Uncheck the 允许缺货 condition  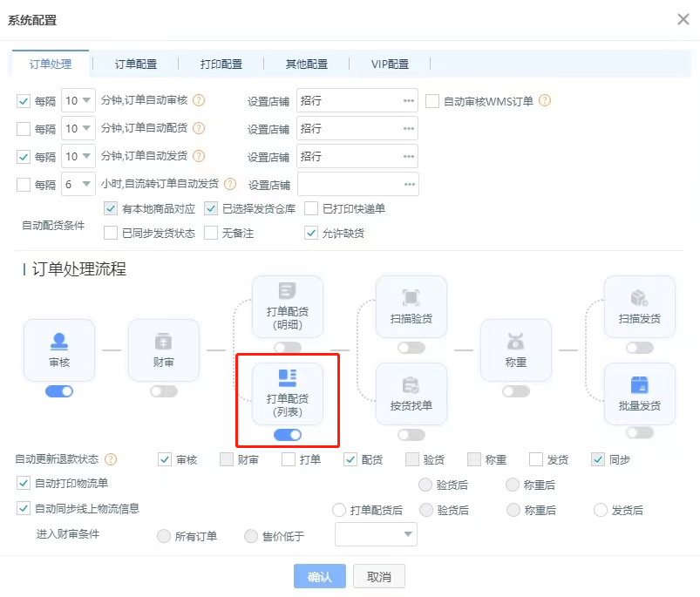tap(311, 233)
